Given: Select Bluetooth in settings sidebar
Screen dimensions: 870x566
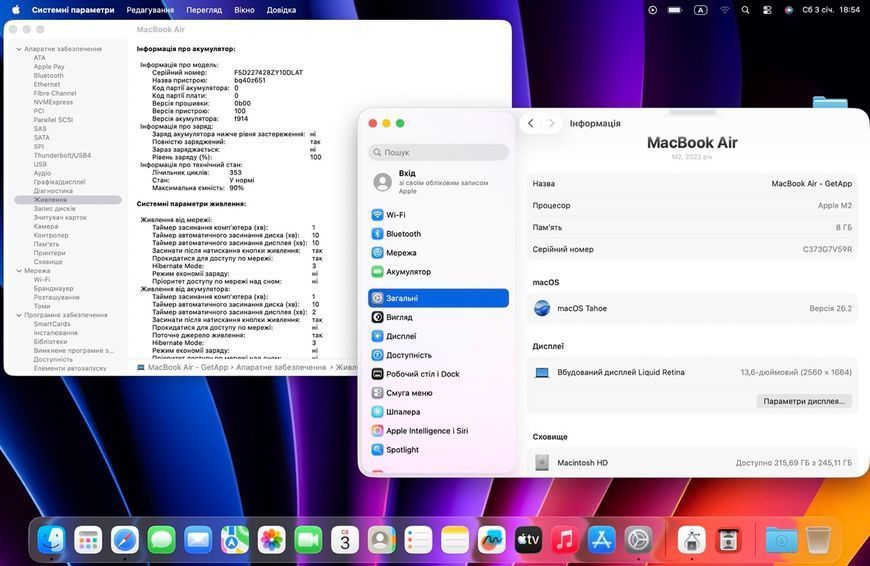Looking at the screenshot, I should coord(438,234).
